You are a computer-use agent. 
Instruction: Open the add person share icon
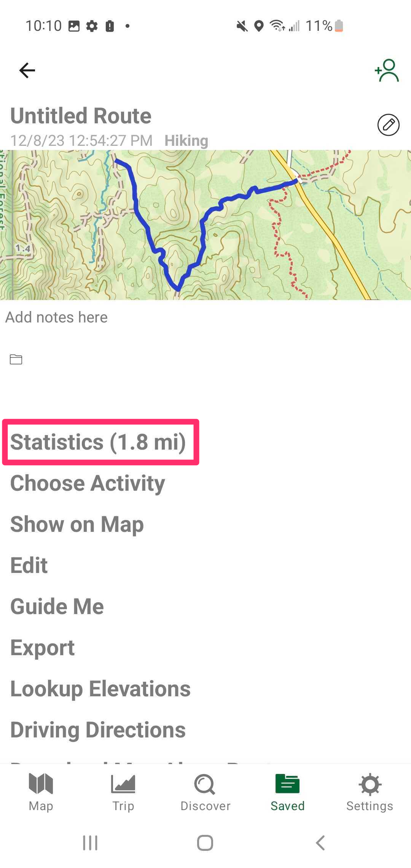tap(387, 70)
